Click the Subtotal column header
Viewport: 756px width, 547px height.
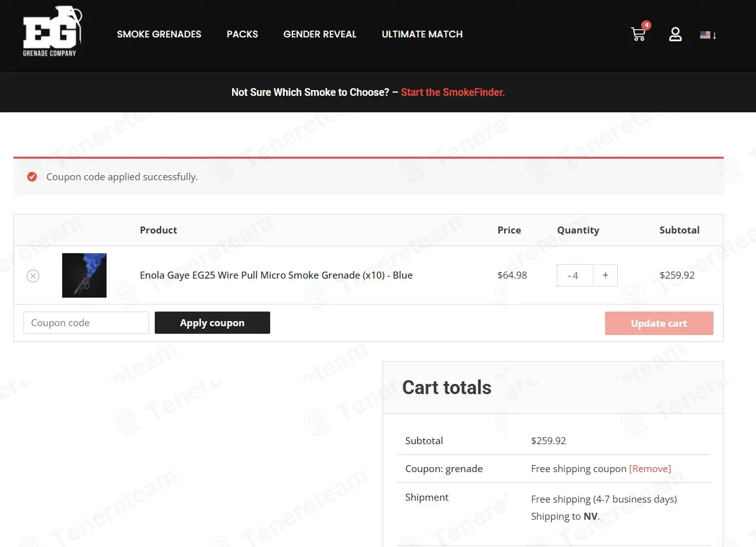click(x=679, y=230)
